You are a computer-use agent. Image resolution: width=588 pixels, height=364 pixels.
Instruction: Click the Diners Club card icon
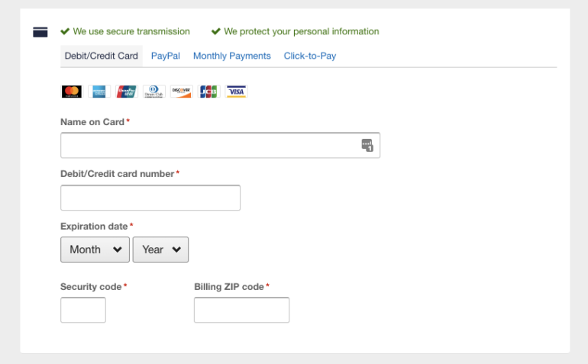pyautogui.click(x=154, y=92)
